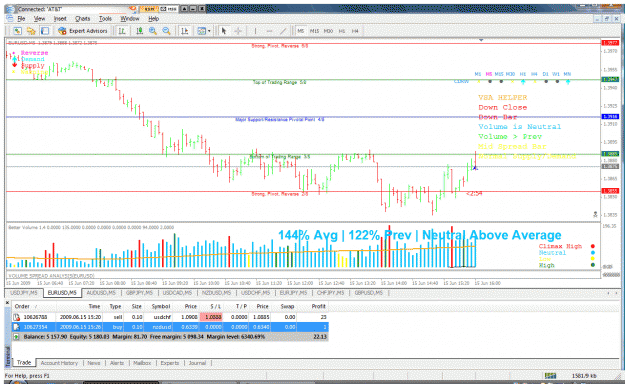Open the Market Watch window icon
This screenshot has height=384, width=625.
[17, 31]
